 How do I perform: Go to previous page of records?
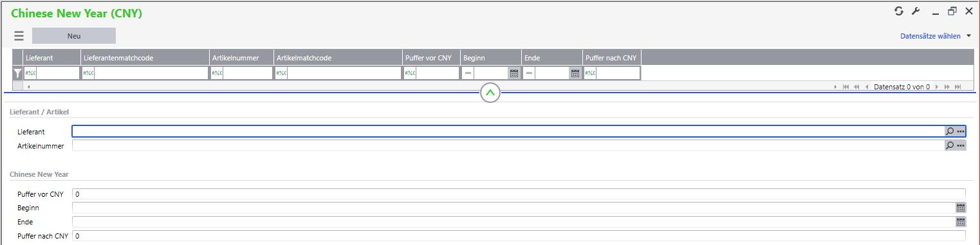tap(856, 86)
